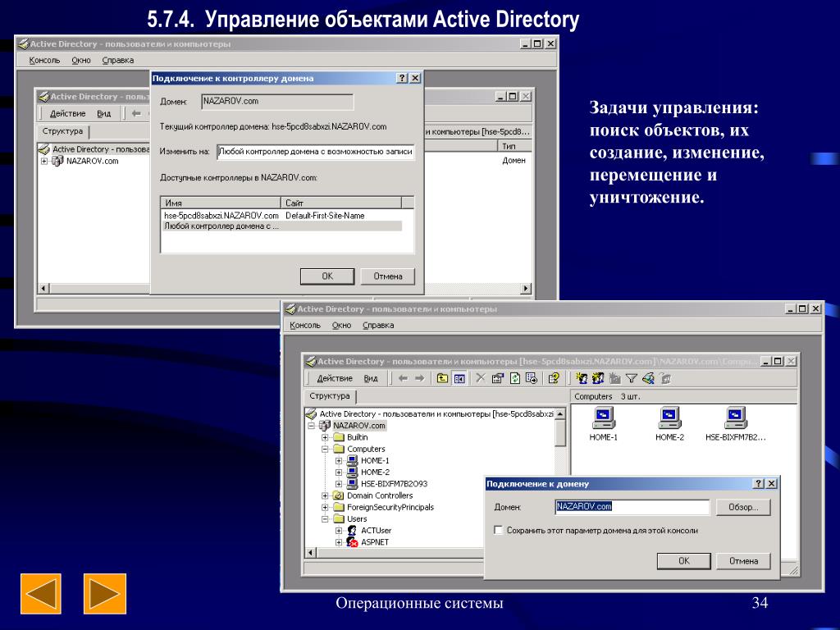Select the hse-5pcd8sabxzi.NAZAROV.com controller row
Screen dimensions: 840x630
[282, 216]
